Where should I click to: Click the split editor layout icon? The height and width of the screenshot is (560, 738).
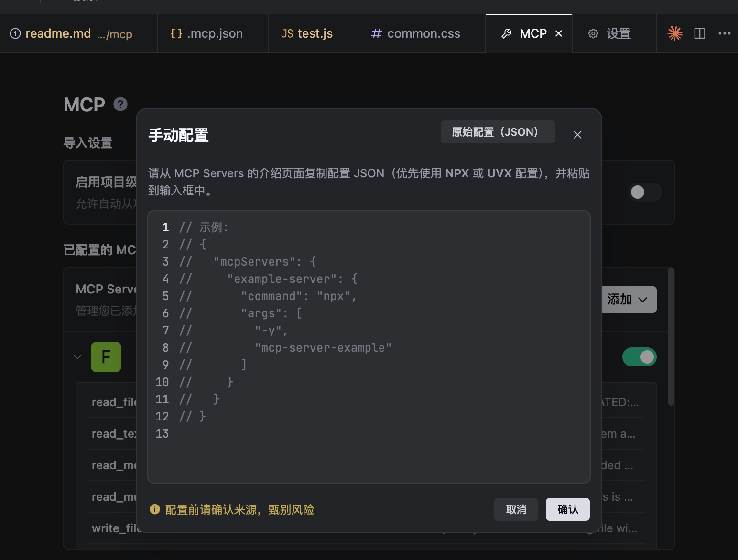pos(700,33)
